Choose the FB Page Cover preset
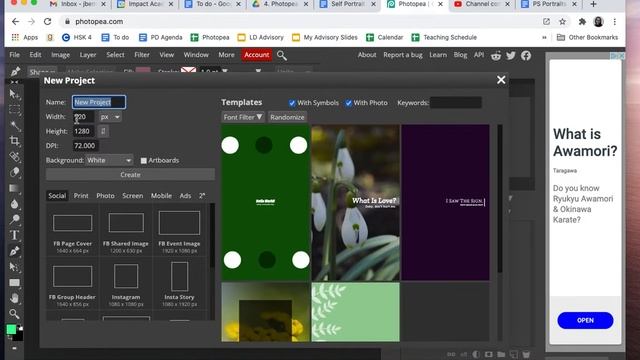 point(72,230)
